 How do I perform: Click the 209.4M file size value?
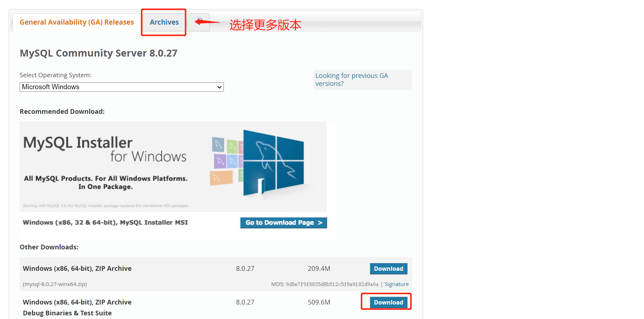(x=319, y=269)
